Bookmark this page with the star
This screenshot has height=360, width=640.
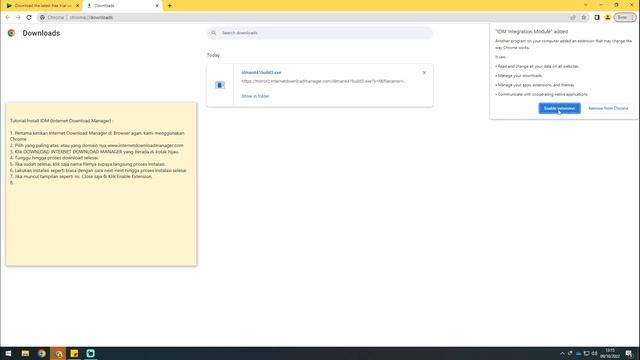click(x=584, y=18)
